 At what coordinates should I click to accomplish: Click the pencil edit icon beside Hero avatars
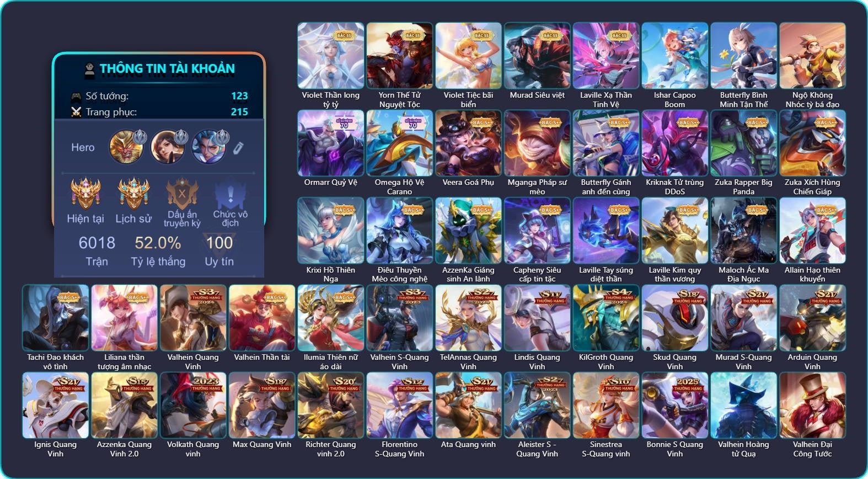pyautogui.click(x=238, y=148)
